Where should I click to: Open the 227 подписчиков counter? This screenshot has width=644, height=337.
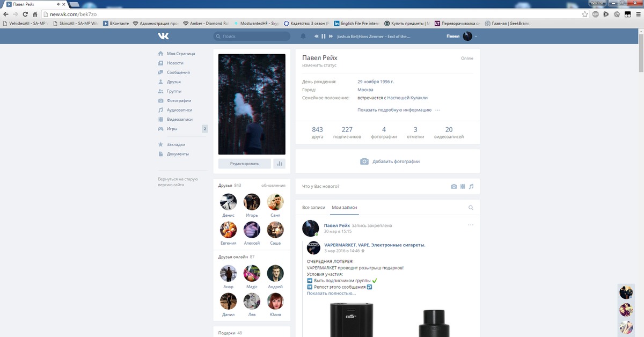tap(347, 133)
